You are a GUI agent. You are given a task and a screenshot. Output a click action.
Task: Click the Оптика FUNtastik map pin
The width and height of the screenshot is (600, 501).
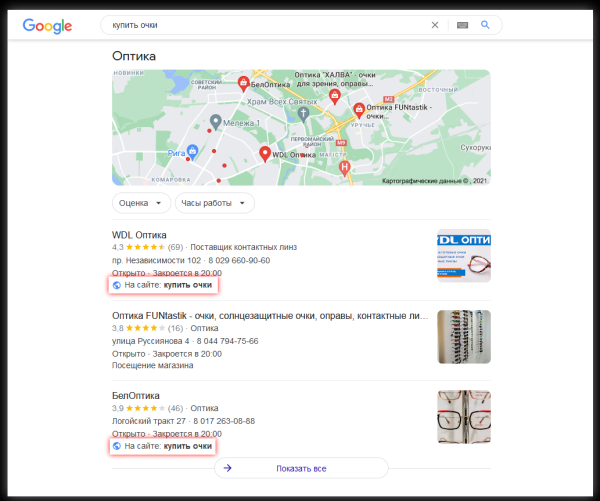pyautogui.click(x=359, y=107)
